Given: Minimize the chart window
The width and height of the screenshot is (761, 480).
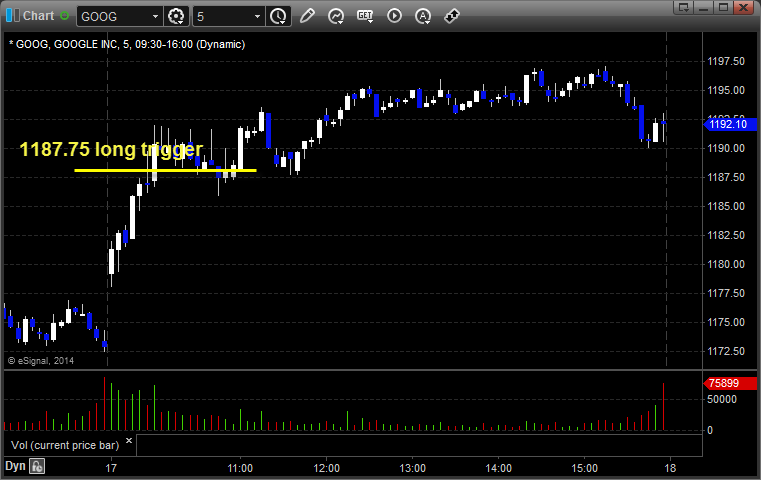Looking at the screenshot, I should point(704,7).
